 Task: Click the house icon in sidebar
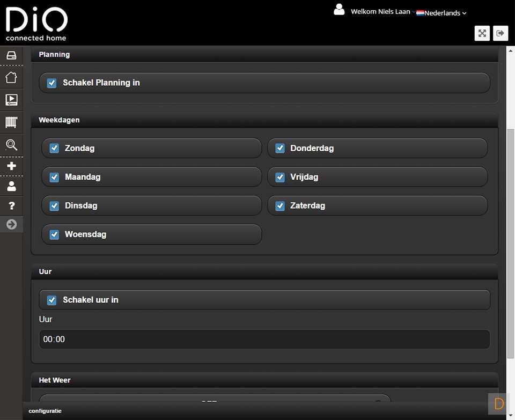pyautogui.click(x=11, y=77)
